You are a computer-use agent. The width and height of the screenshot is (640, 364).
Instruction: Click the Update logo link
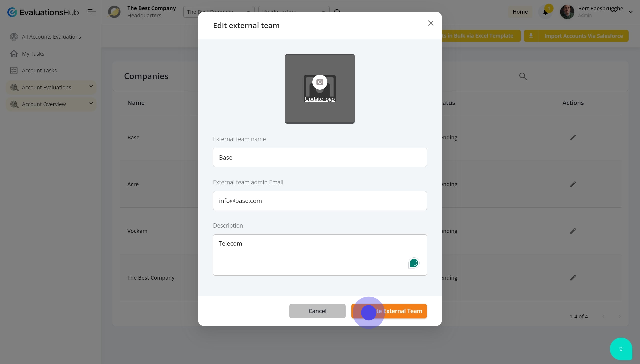[320, 99]
